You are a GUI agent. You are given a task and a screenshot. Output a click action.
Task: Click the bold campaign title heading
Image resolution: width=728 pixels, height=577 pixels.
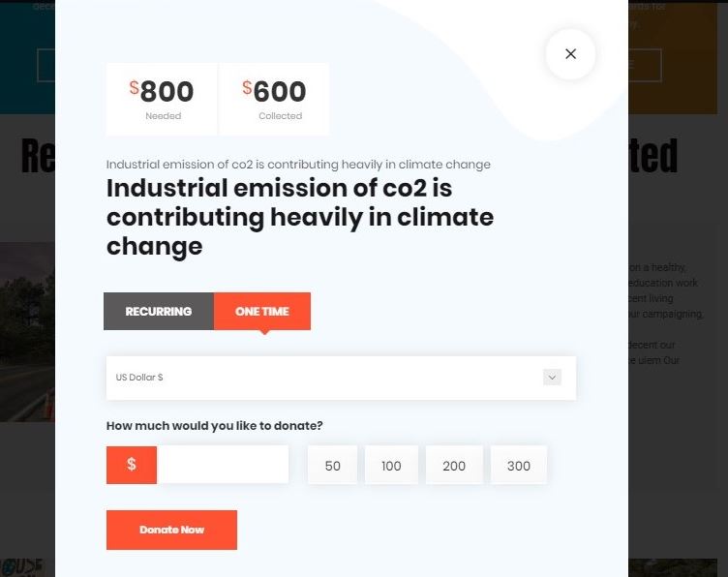pyautogui.click(x=300, y=217)
